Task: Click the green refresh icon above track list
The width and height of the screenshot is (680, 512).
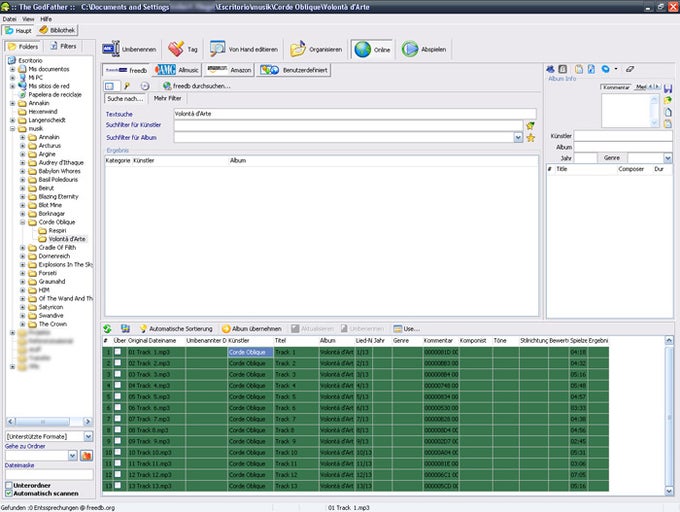Action: [x=108, y=329]
